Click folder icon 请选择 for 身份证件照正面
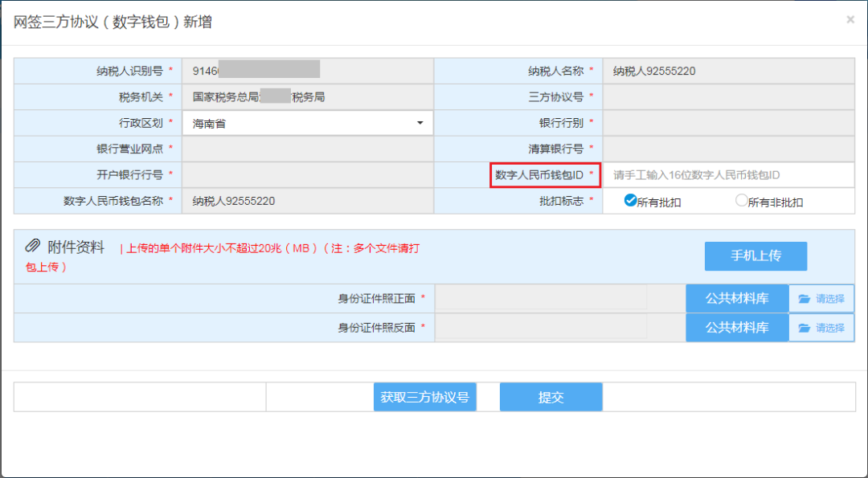 click(821, 299)
